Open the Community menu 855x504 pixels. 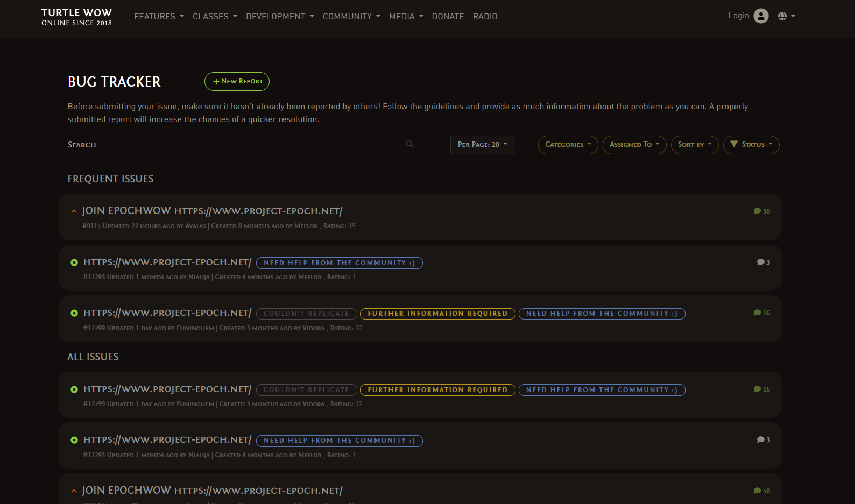point(351,17)
